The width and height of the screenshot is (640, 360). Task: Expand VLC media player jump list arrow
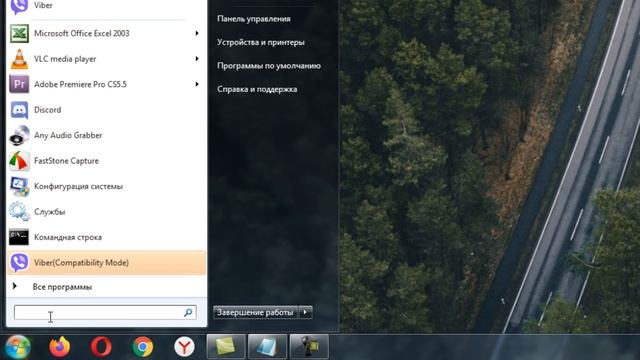tap(197, 59)
